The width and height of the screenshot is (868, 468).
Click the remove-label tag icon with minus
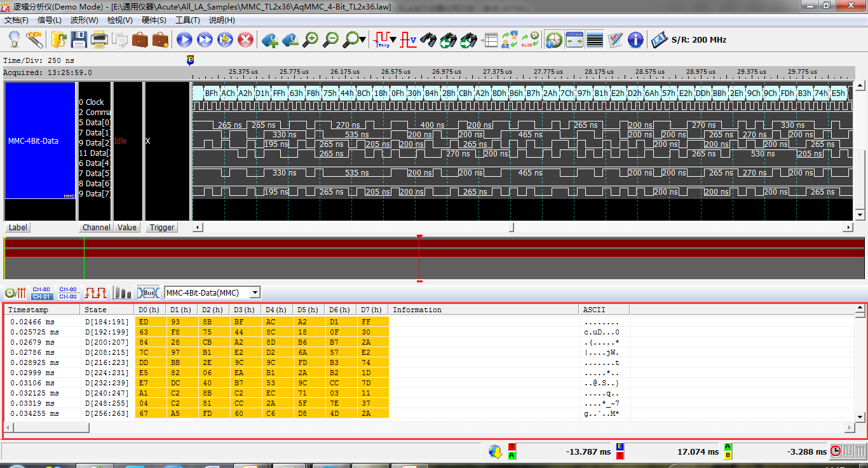[x=290, y=39]
